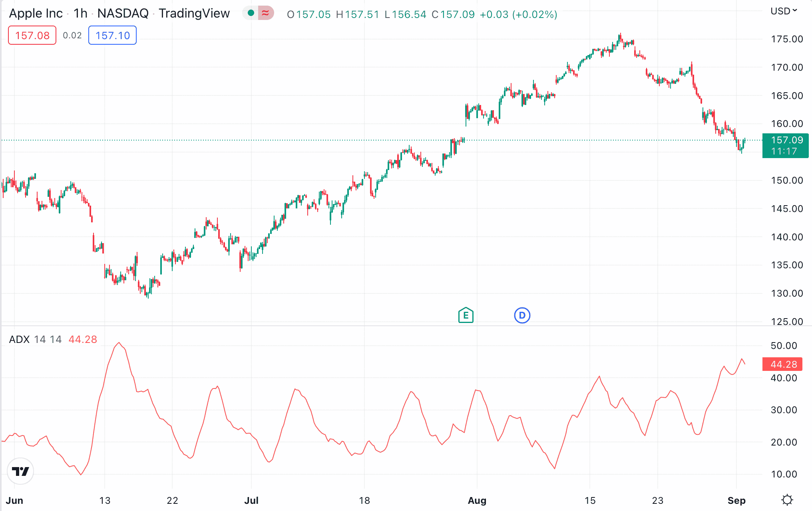
Task: Click the Aug date axis label
Action: pyautogui.click(x=477, y=501)
